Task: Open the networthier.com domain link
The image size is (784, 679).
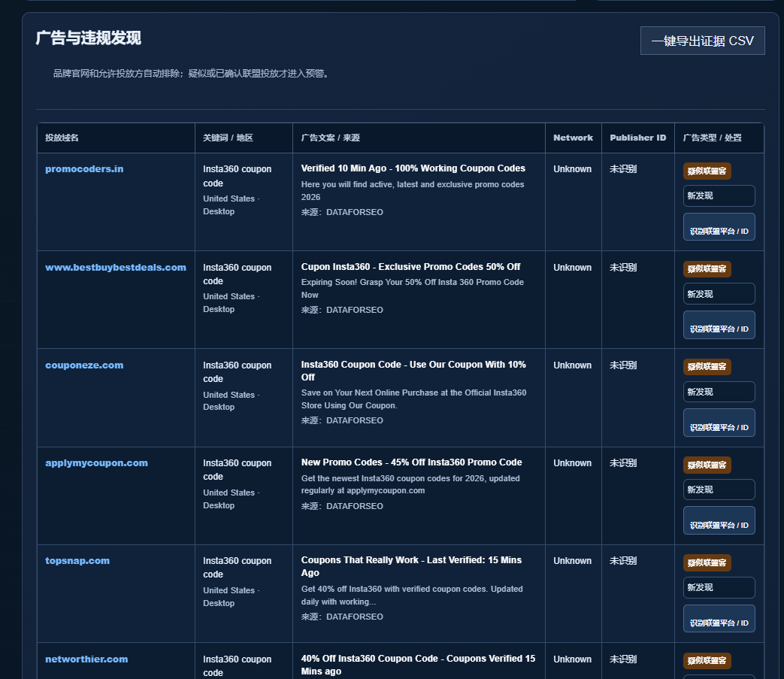Action: tap(86, 659)
